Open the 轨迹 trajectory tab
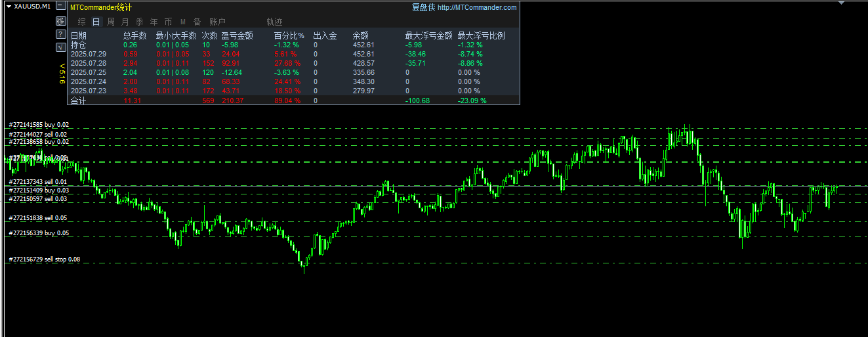Screen dimensions: 868x337 (x=275, y=22)
